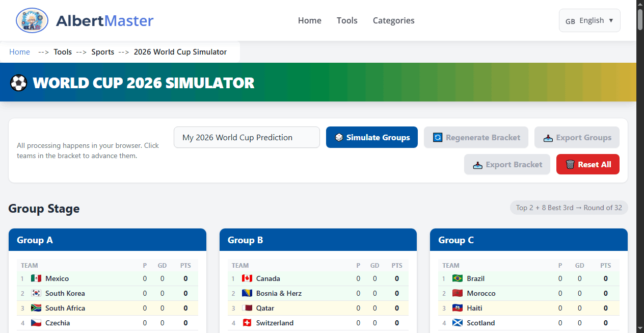Viewport: 644px width, 333px height.
Task: Click the Morocco flag icon
Action: tap(457, 293)
